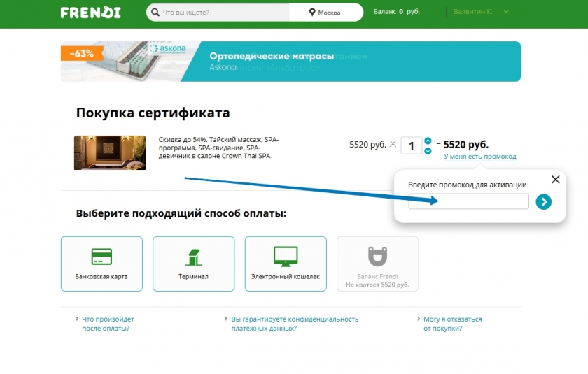Select the Баланс Frendi payment option
Screen dimensions: 588x374
[377, 264]
